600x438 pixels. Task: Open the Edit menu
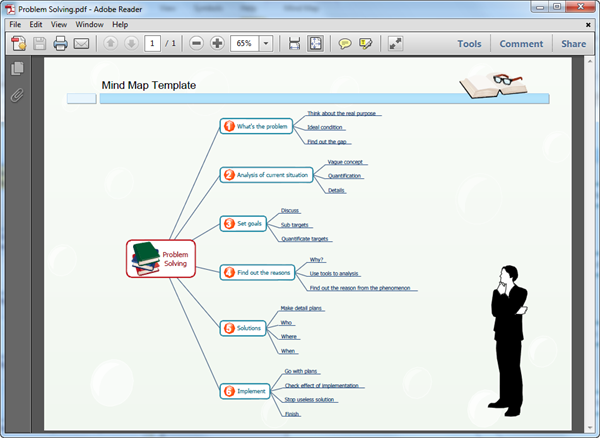[x=36, y=24]
